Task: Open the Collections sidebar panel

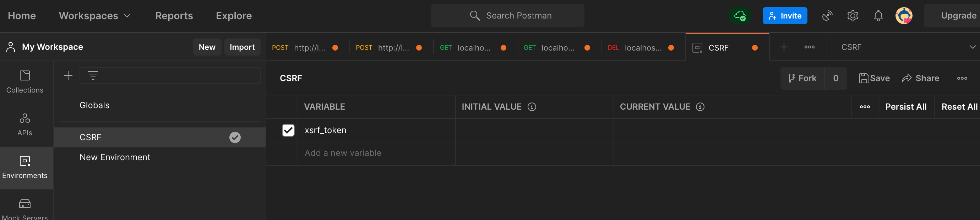Action: [25, 82]
